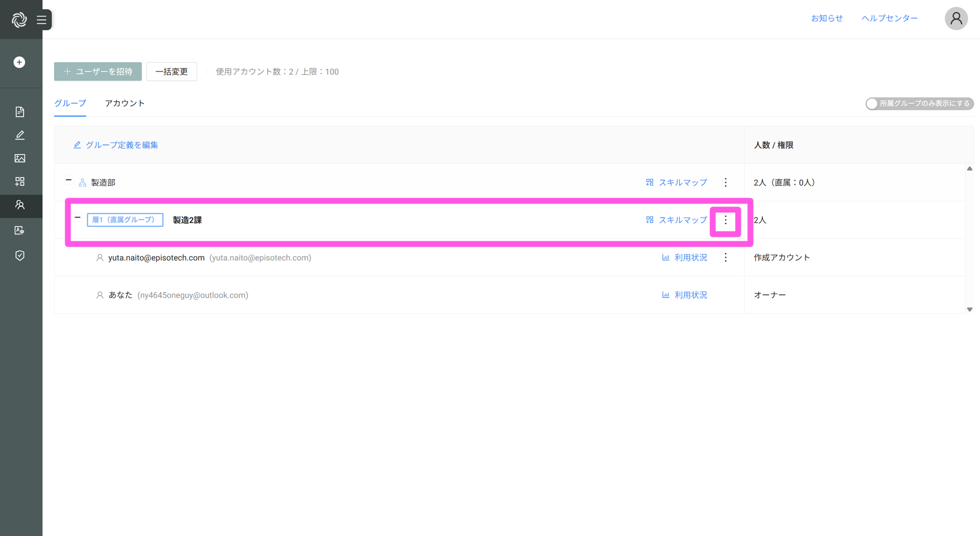This screenshot has height=536, width=980.
Task: Open the three-dot menu for 製造2課
Action: (x=726, y=221)
